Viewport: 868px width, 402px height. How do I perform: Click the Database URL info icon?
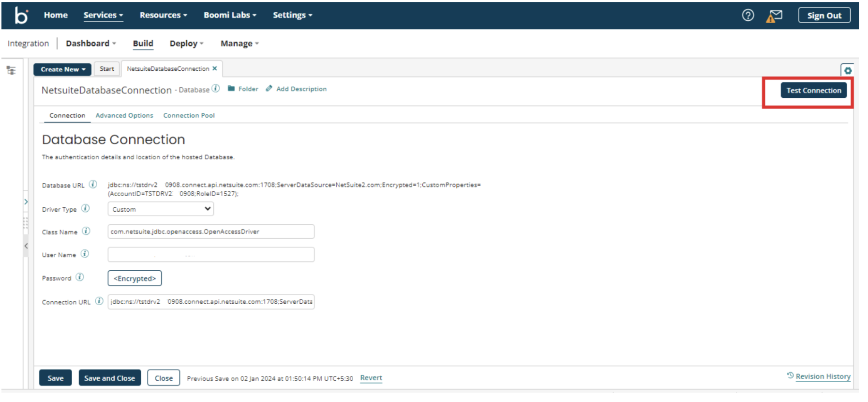click(x=93, y=185)
